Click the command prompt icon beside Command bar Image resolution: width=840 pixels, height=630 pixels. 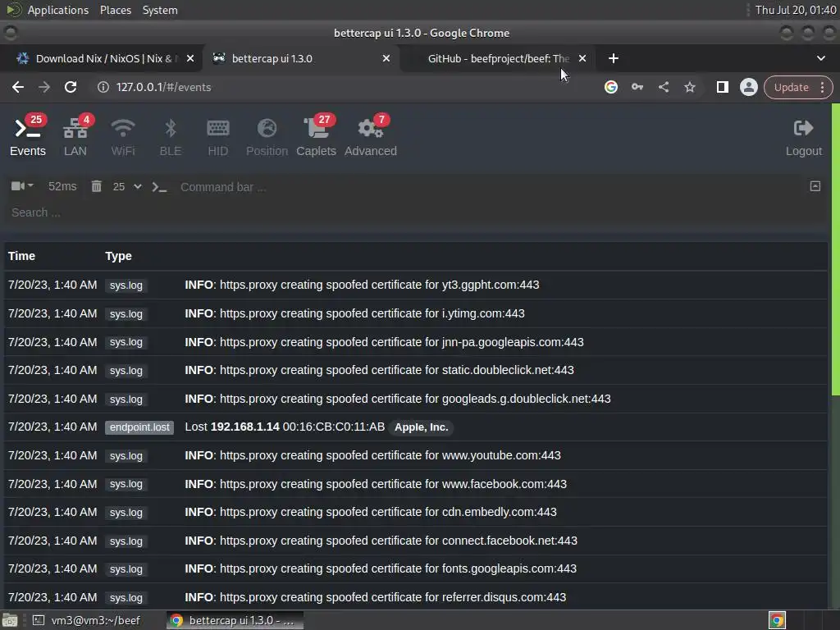159,187
